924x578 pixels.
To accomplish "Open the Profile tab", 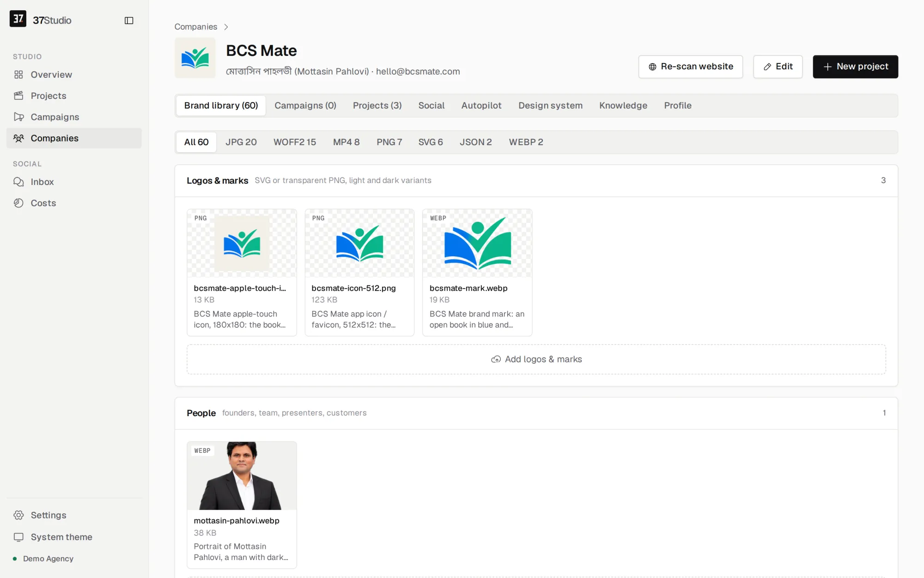I will tap(678, 105).
